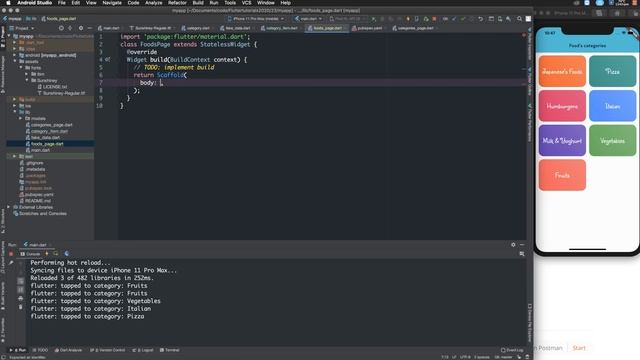Open Terminal tool window tab
640x360 pixels.
coord(169,350)
